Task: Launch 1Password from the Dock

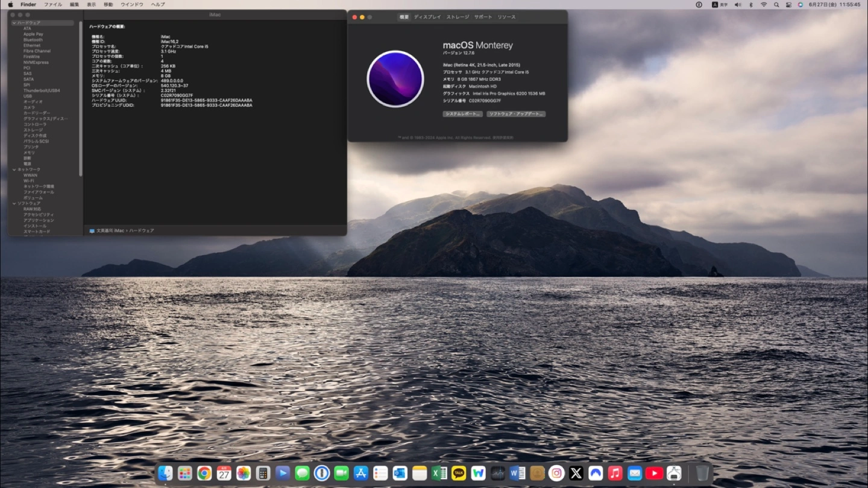Action: pos(322,474)
